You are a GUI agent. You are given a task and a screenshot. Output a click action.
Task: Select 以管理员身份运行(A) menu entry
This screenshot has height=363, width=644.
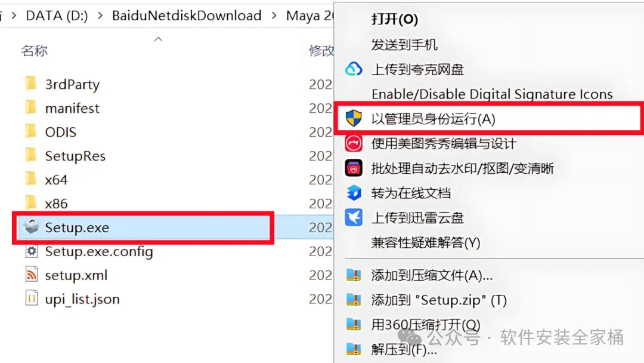tap(489, 118)
